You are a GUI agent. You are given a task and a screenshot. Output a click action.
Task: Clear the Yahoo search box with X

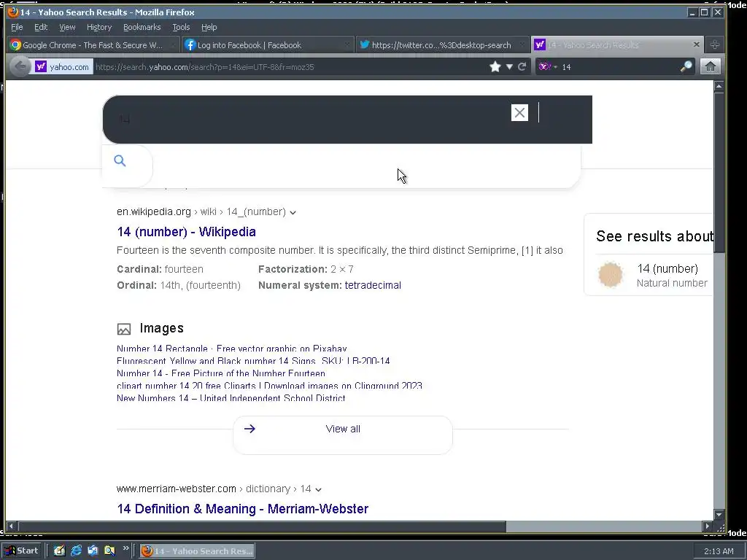(519, 113)
